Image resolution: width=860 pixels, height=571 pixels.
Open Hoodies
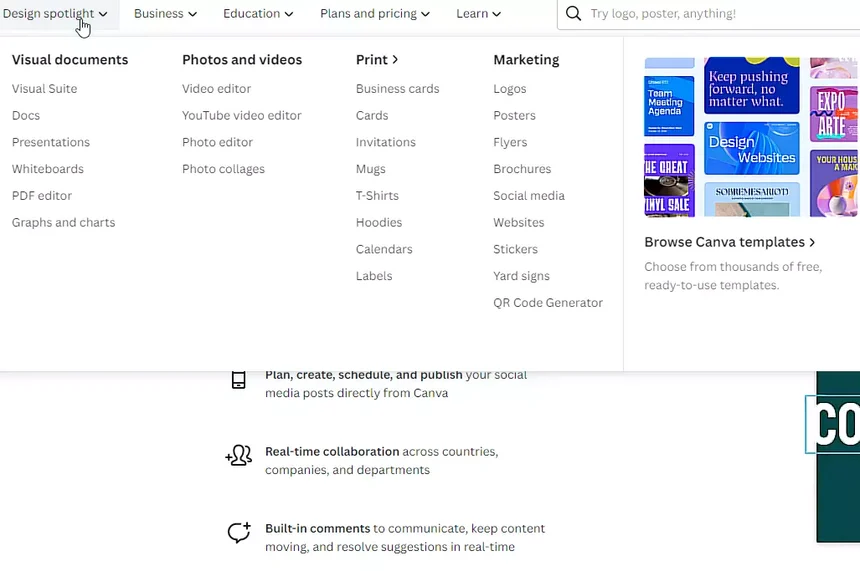[379, 223]
